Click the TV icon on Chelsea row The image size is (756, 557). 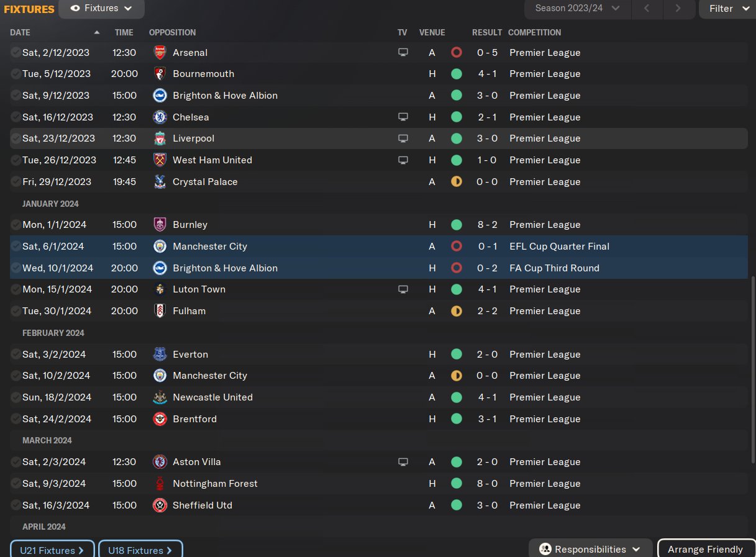[x=403, y=117]
